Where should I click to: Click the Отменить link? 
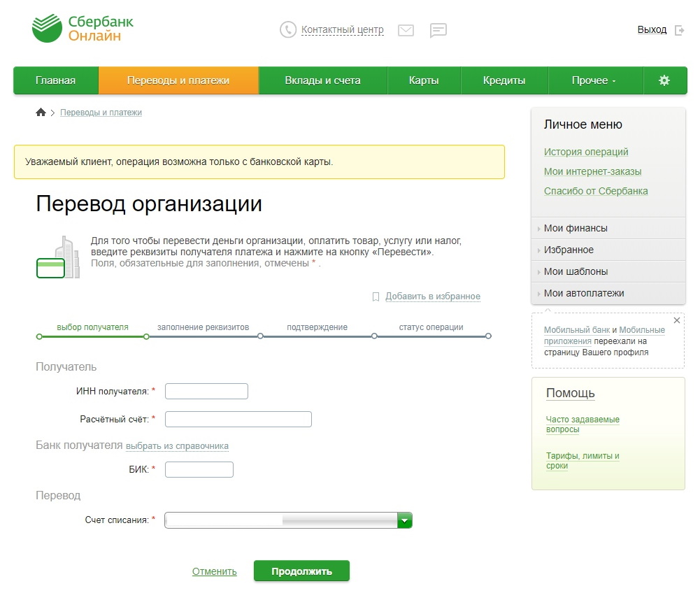[215, 571]
